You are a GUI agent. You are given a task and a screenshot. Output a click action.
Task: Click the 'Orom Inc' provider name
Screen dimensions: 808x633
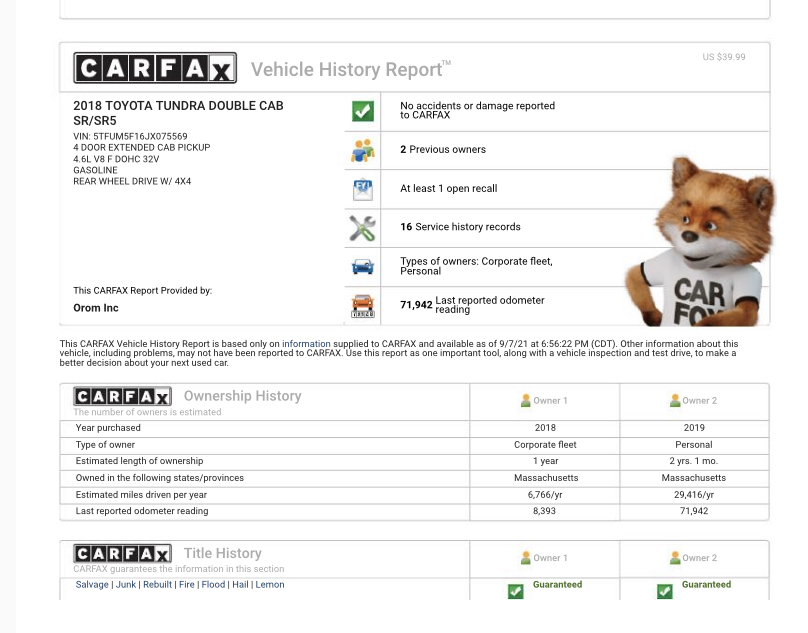(x=96, y=308)
